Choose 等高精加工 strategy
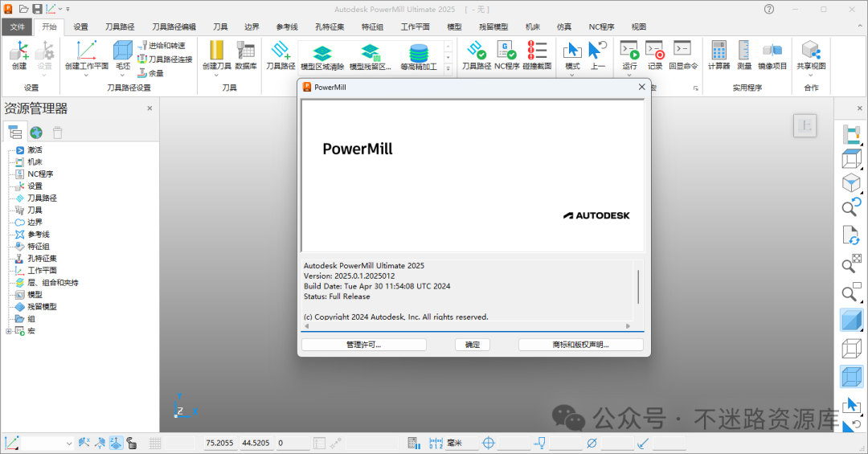Image resolution: width=868 pixels, height=454 pixels. pos(419,58)
